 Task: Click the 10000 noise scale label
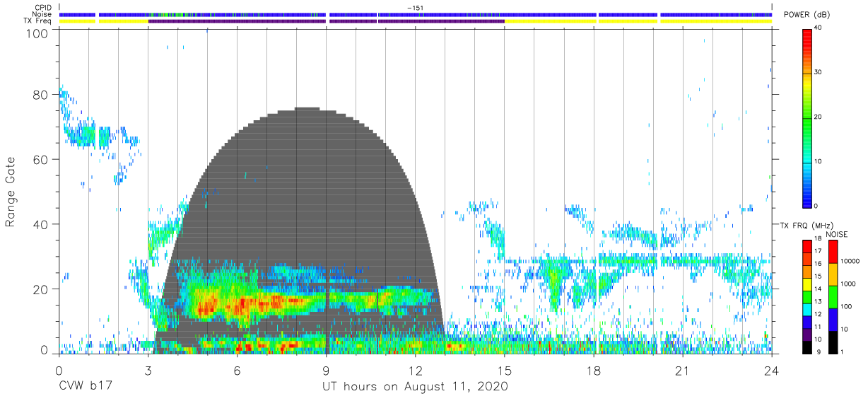(850, 261)
